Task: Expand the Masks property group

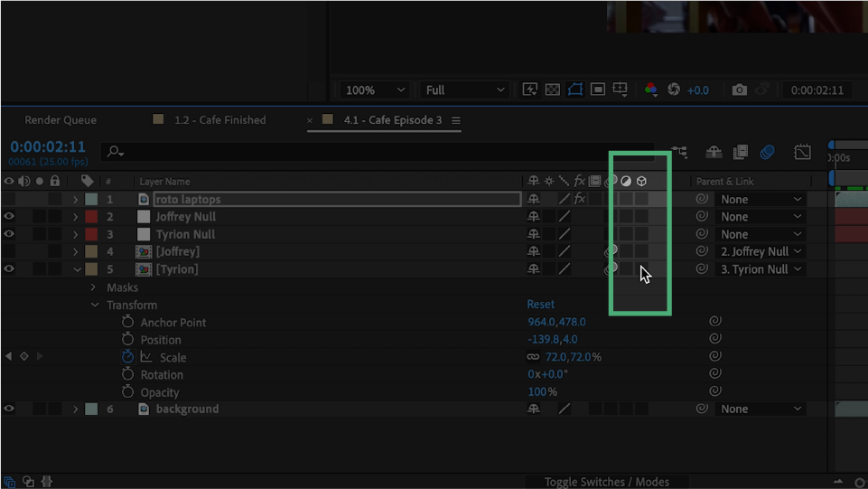Action: coord(93,287)
